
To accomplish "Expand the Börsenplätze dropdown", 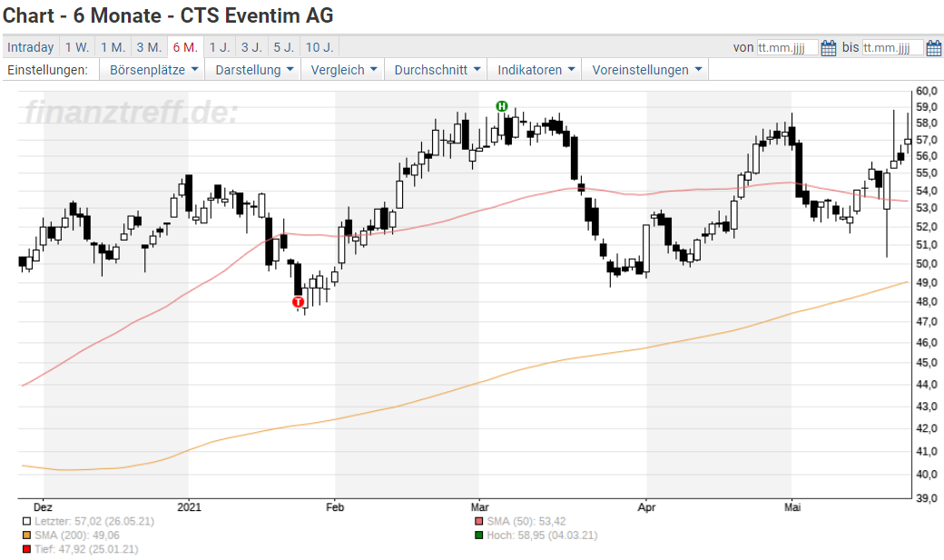I will [x=153, y=70].
